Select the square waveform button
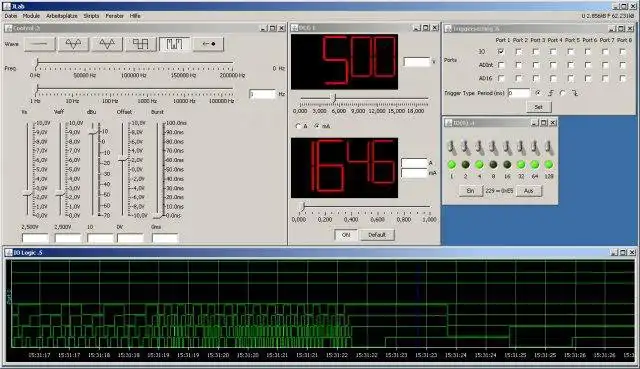The image size is (640, 369). tap(141, 44)
